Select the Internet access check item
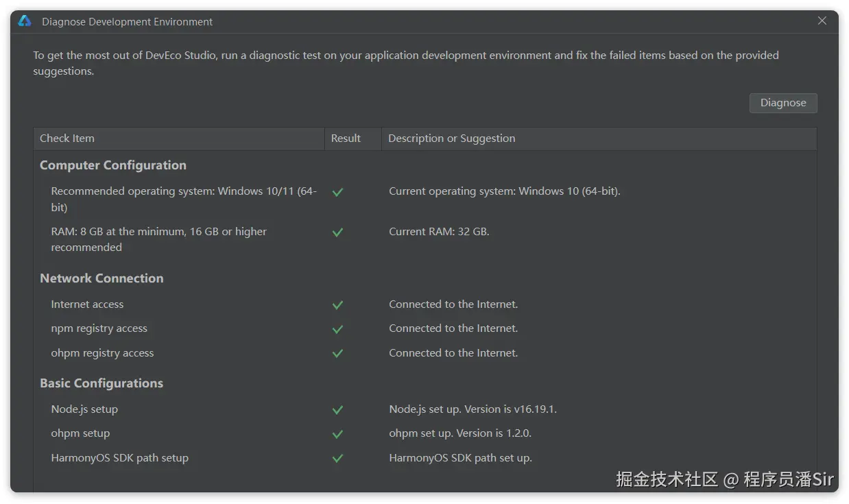This screenshot has height=504, width=849. [x=87, y=304]
